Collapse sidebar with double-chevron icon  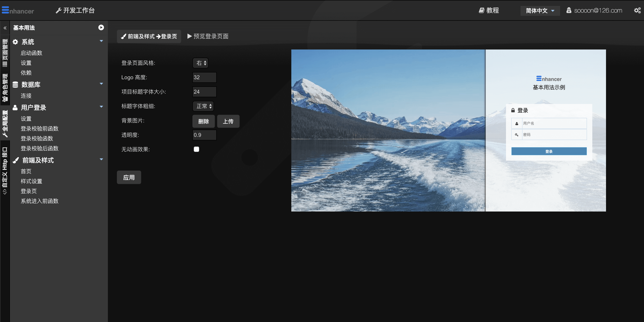pyautogui.click(x=5, y=28)
